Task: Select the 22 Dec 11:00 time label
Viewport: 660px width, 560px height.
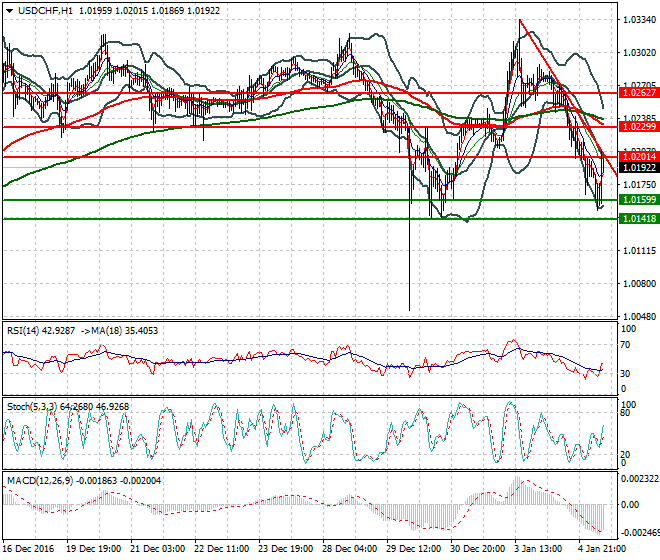Action: pos(221,549)
